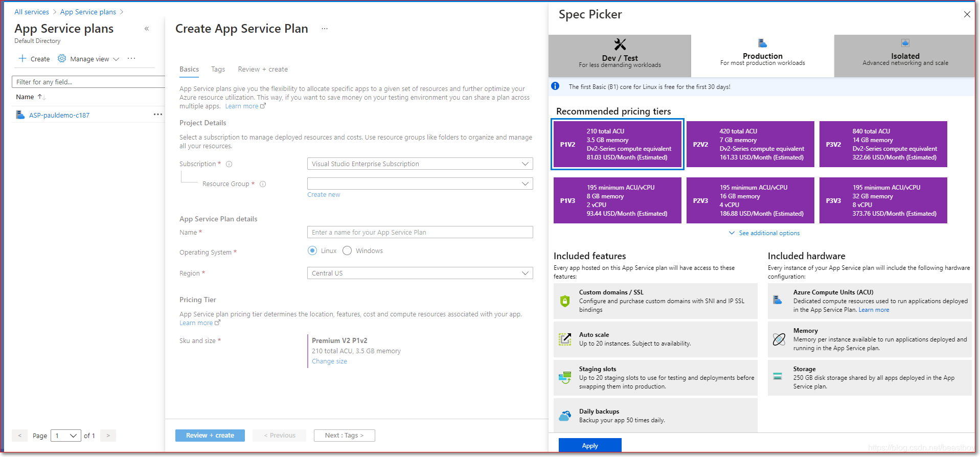Open the Resource Group dropdown
Viewport: 980px width, 457px height.
[x=420, y=184]
